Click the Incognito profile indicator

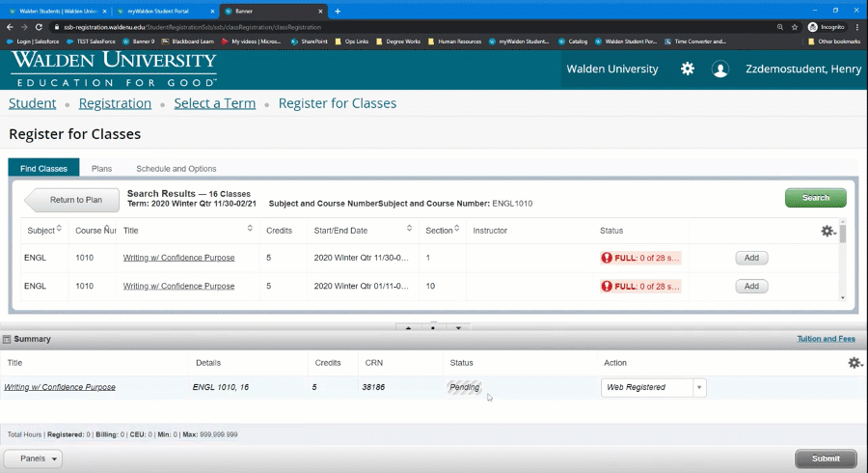coord(826,27)
